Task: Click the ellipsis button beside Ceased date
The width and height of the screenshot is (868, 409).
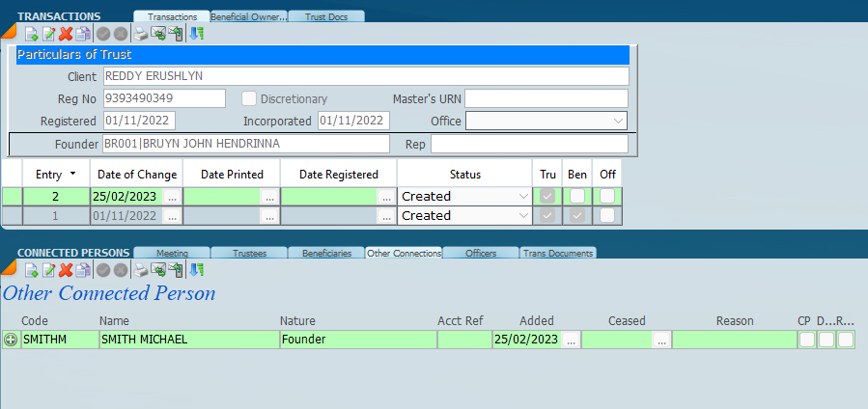Action: click(x=660, y=340)
